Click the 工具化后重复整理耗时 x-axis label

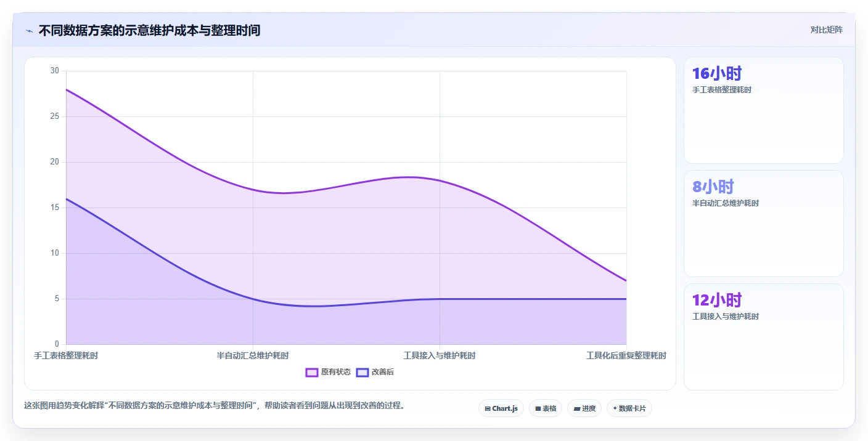coord(626,355)
